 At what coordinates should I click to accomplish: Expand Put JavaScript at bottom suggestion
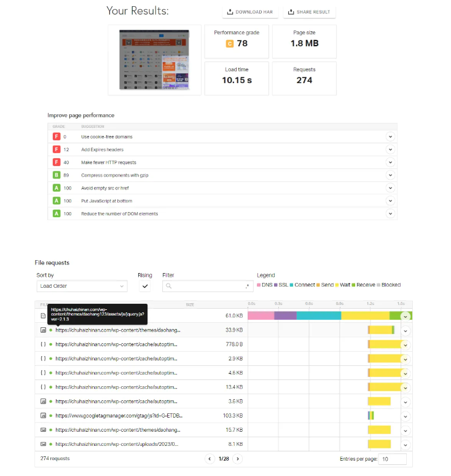point(390,200)
